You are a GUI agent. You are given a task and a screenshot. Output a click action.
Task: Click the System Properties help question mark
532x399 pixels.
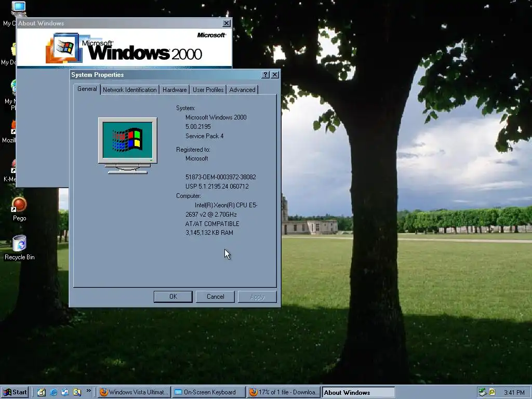tap(265, 75)
